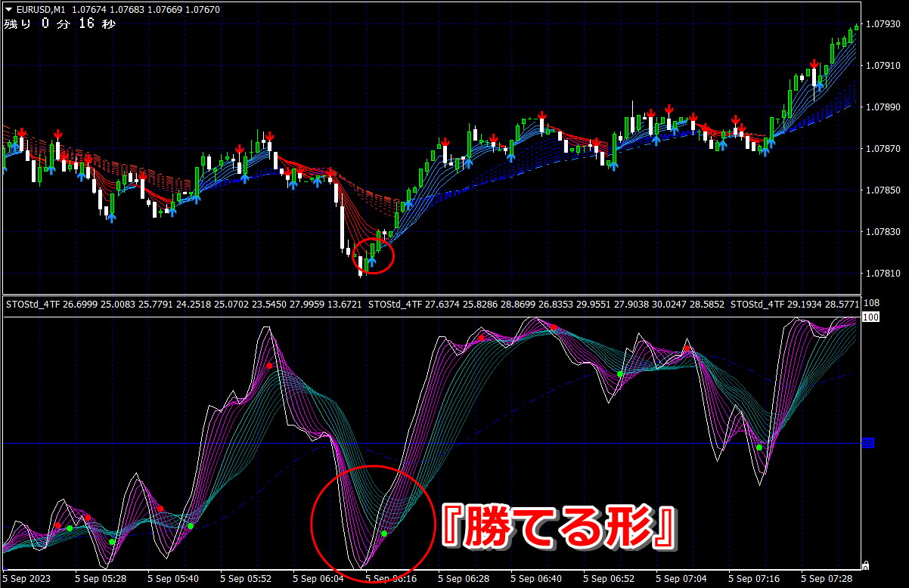Click the 5 Sep 2023 date label
This screenshot has height=588, width=909.
point(27,579)
